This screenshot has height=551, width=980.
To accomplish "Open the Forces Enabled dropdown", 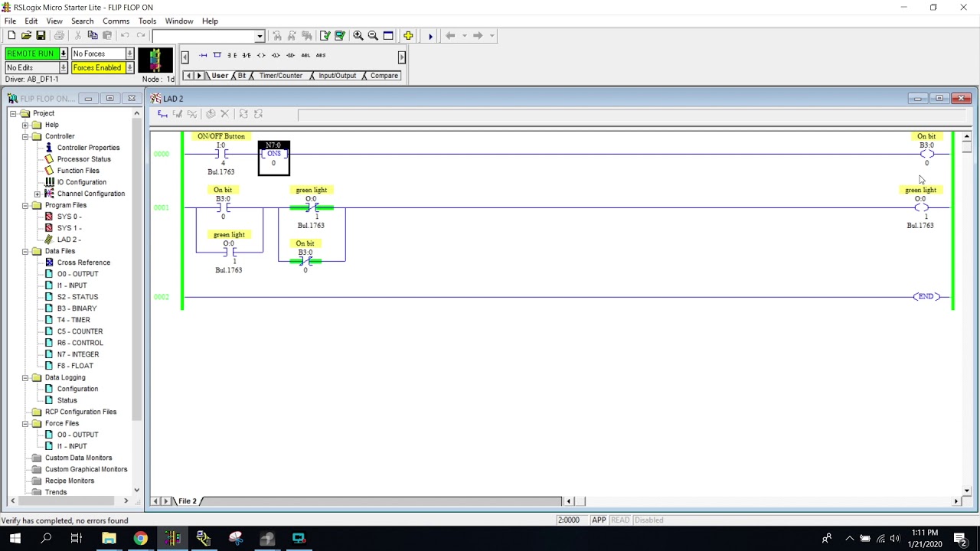I will pyautogui.click(x=129, y=68).
